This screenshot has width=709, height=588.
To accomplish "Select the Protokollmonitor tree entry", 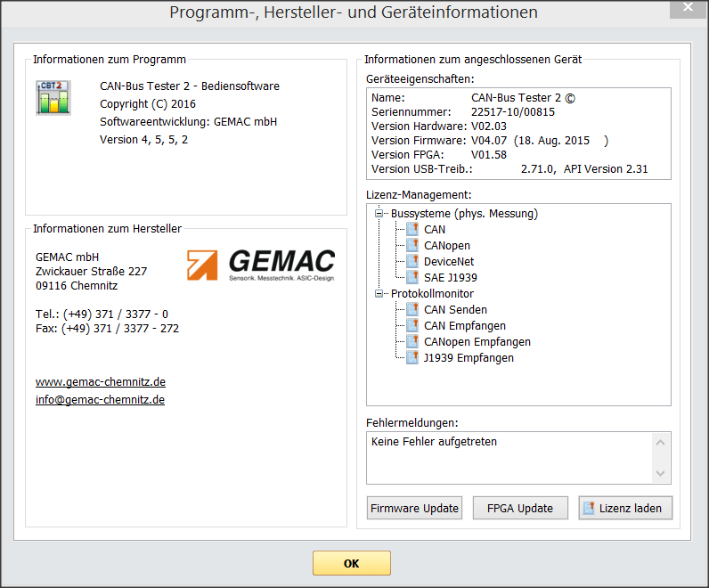I will click(432, 294).
